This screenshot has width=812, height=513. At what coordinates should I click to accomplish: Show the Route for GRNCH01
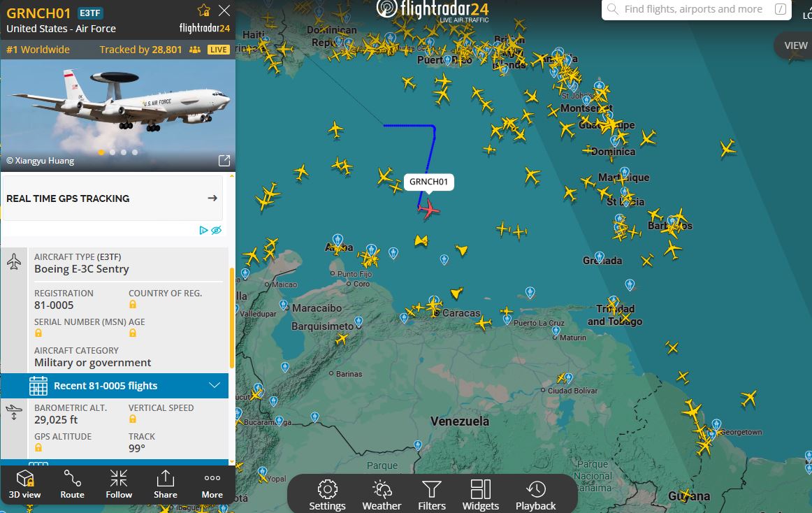tap(72, 484)
